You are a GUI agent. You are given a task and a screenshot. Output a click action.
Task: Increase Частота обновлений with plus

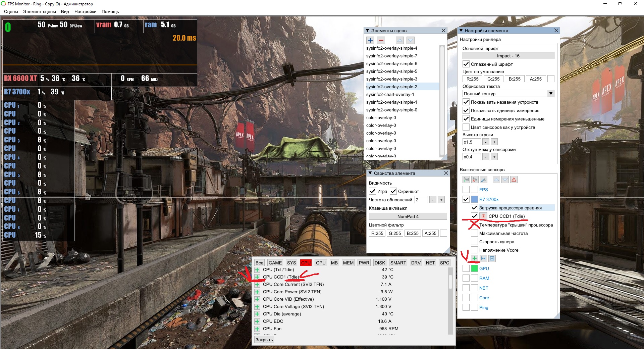441,200
